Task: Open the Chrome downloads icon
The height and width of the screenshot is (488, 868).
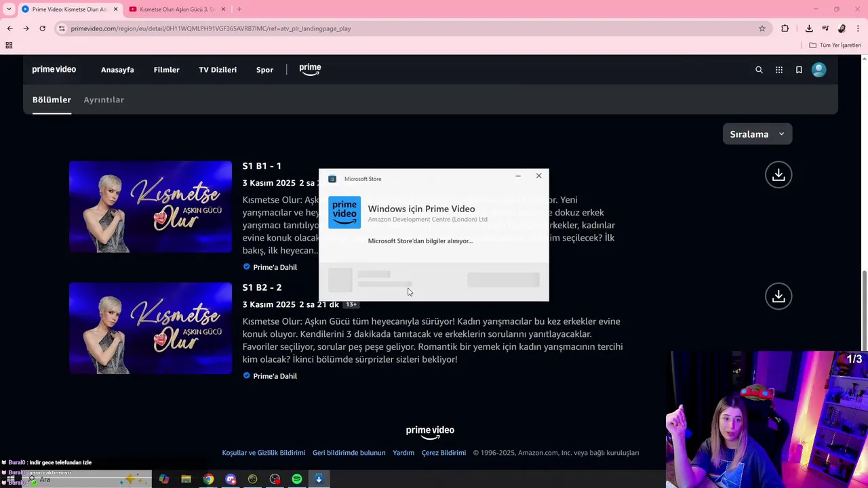Action: point(809,28)
